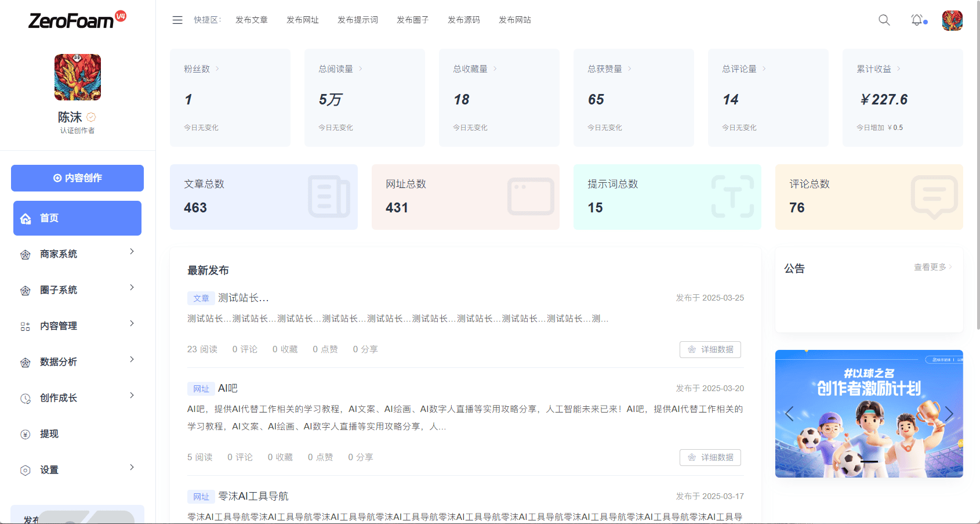
Task: Open 查看更多 in the announcement panel
Action: coord(930,267)
